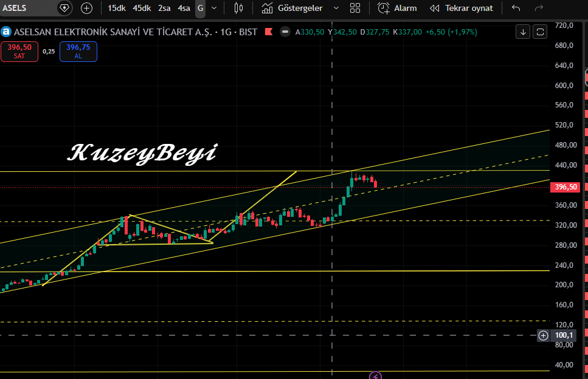Click the 396,50 SAT sell button

19,51
